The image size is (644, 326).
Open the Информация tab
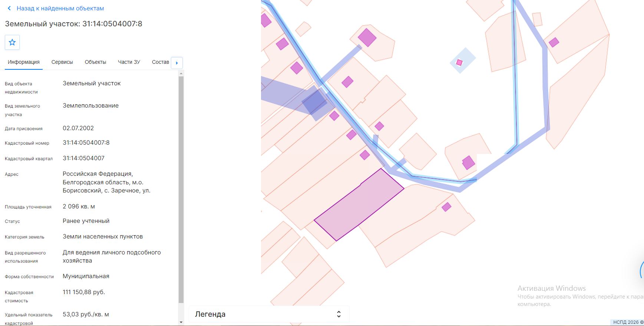(x=24, y=62)
